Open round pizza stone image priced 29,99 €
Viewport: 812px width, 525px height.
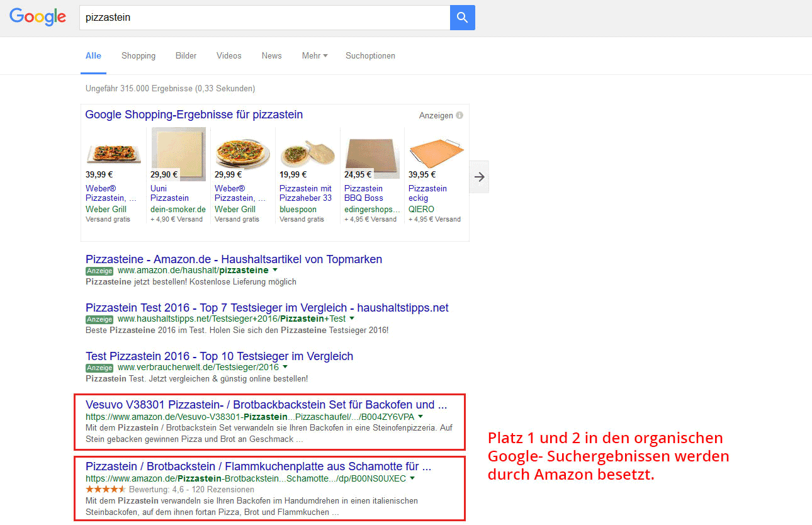click(x=243, y=154)
